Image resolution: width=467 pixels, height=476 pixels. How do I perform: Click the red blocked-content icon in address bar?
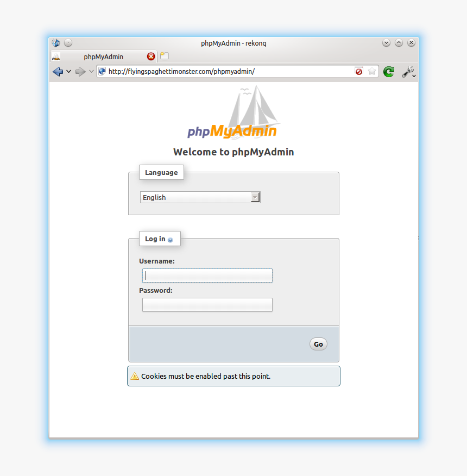pos(359,71)
